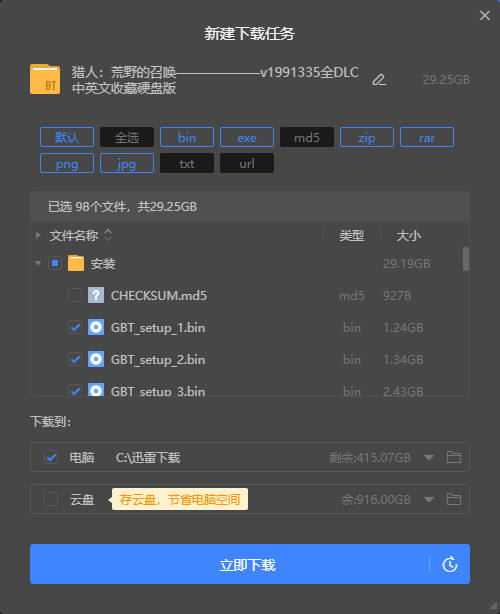500x614 pixels.
Task: Uncheck the GBT_setup_2.bin checkbox
Action: click(x=75, y=359)
